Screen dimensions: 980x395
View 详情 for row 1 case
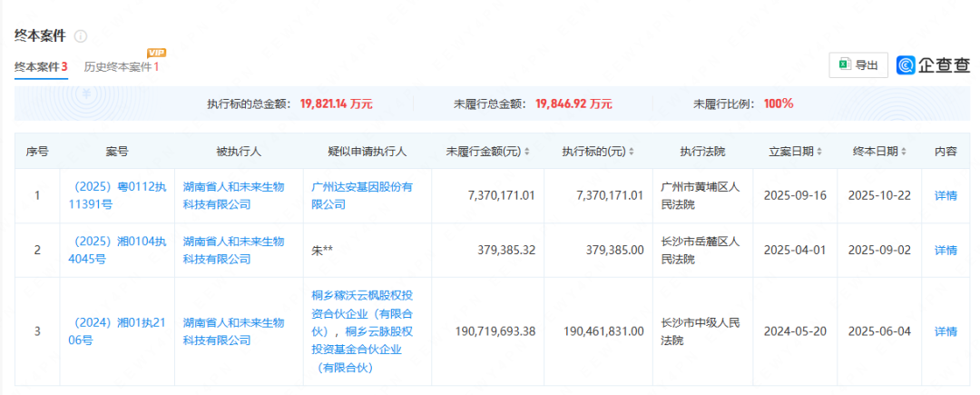(x=946, y=195)
